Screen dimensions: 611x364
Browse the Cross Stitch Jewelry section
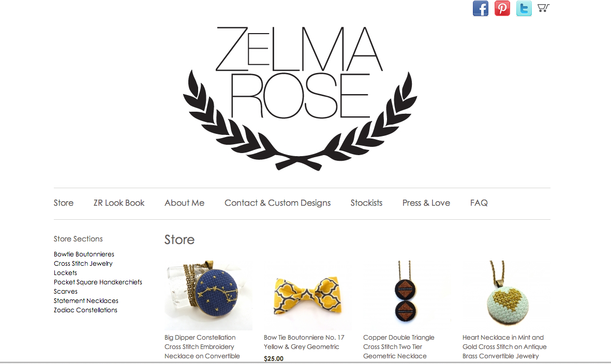(x=83, y=264)
